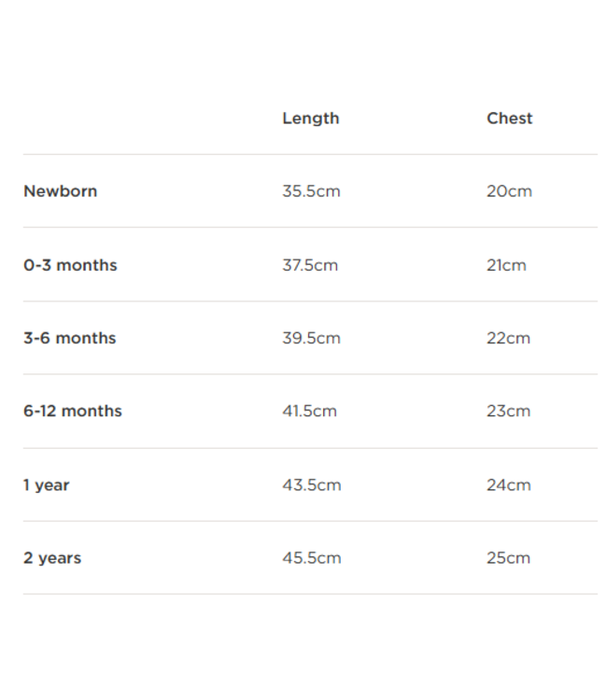The width and height of the screenshot is (607, 700).
Task: Click the 23cm chest value
Action: point(508,411)
